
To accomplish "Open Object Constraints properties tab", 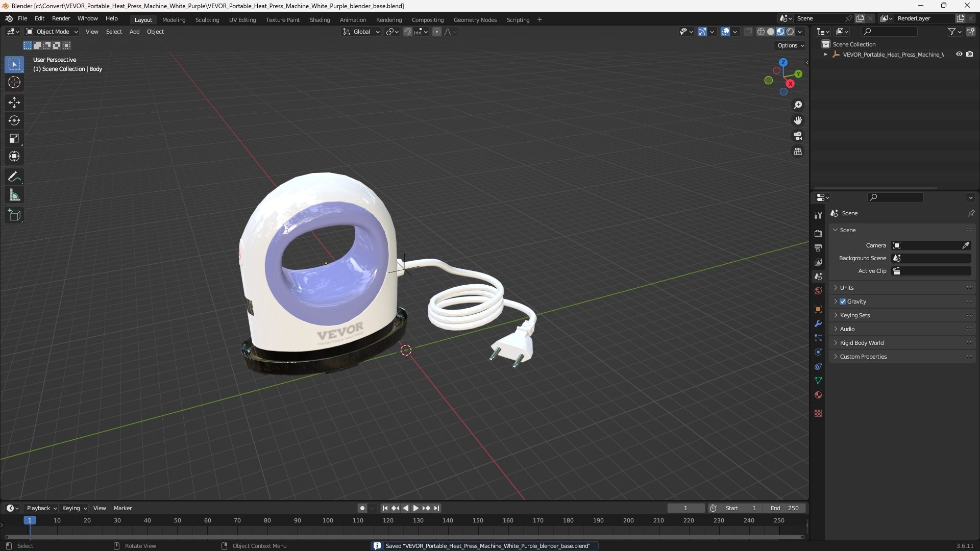I will (x=818, y=366).
